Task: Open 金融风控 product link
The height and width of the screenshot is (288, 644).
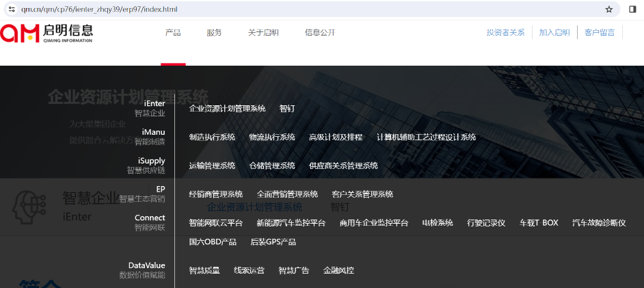Action: coord(338,270)
